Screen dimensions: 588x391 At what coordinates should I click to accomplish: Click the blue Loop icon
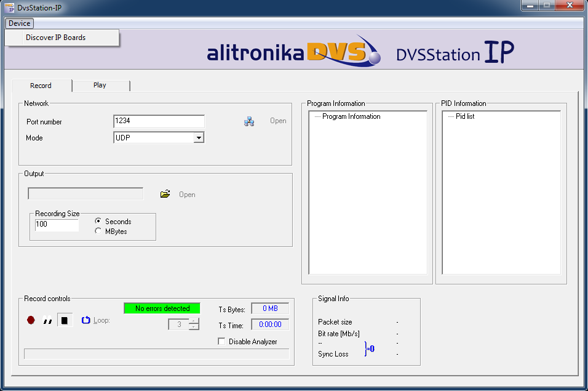[86, 320]
